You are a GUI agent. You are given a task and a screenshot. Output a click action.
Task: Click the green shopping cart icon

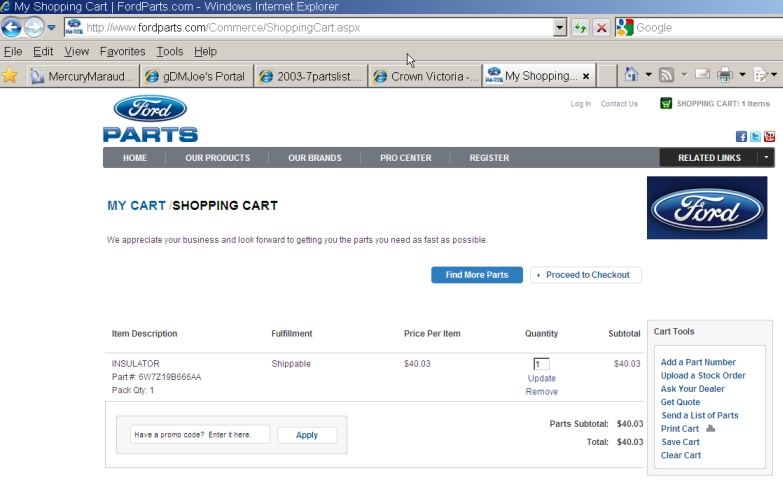tap(666, 103)
